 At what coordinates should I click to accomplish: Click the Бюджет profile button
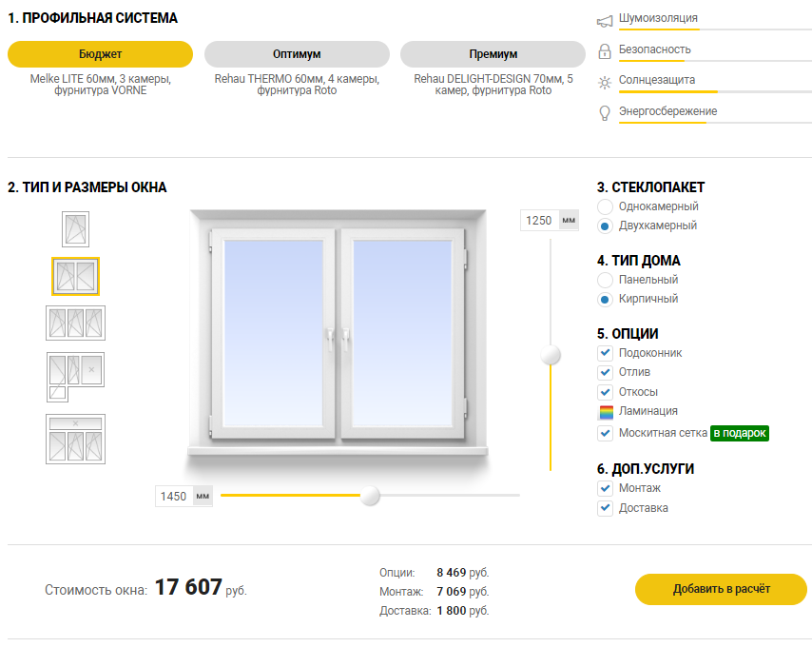click(100, 54)
